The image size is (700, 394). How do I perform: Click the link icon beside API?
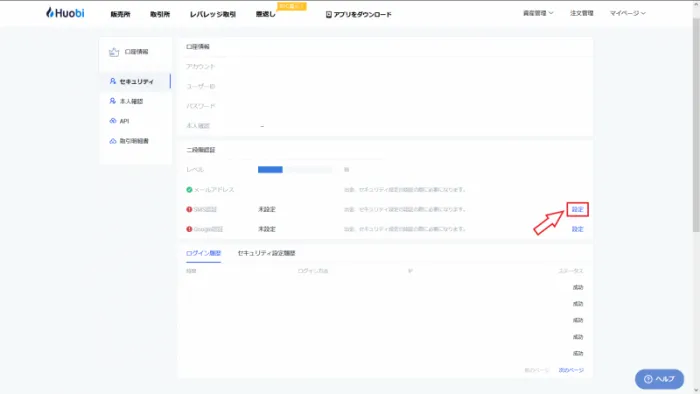pyautogui.click(x=112, y=121)
